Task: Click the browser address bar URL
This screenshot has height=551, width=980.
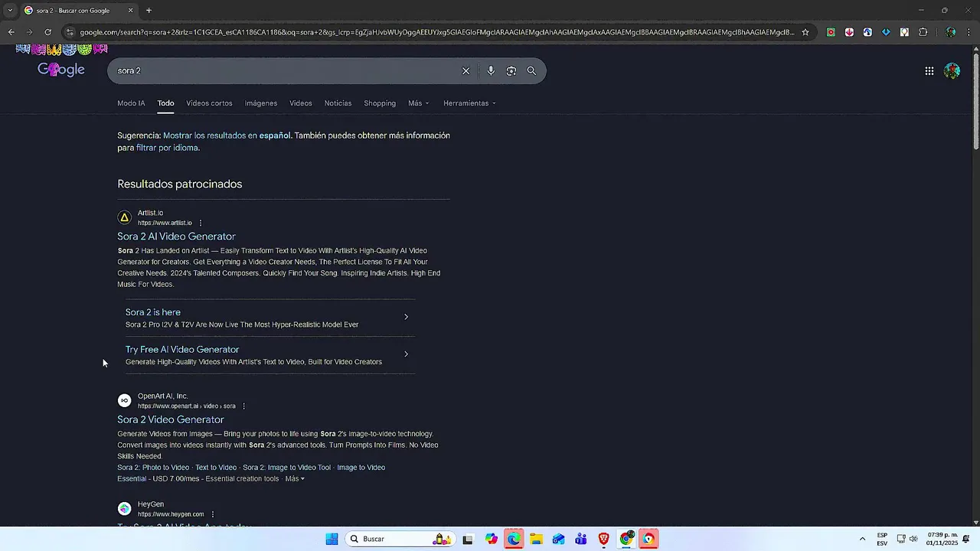Action: point(436,32)
